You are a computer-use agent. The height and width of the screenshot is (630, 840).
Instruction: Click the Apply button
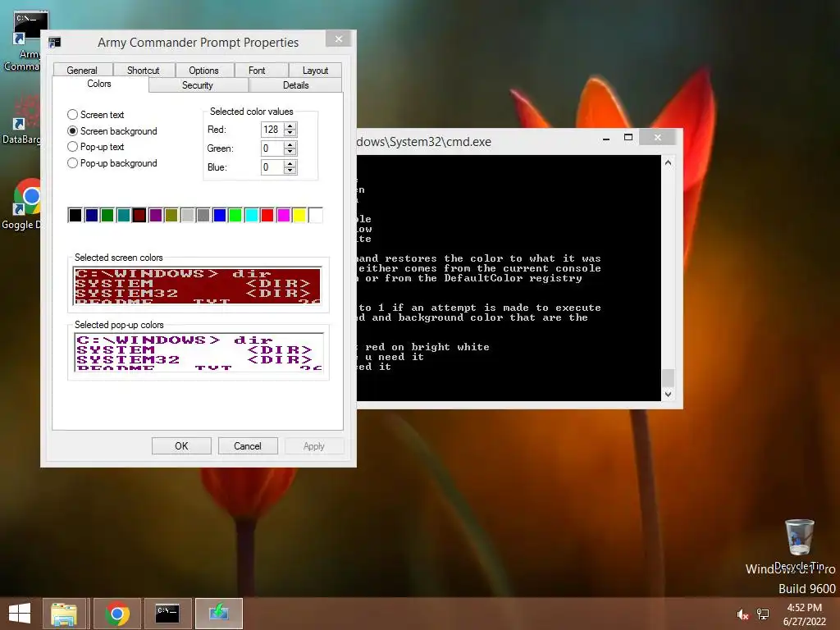click(314, 445)
